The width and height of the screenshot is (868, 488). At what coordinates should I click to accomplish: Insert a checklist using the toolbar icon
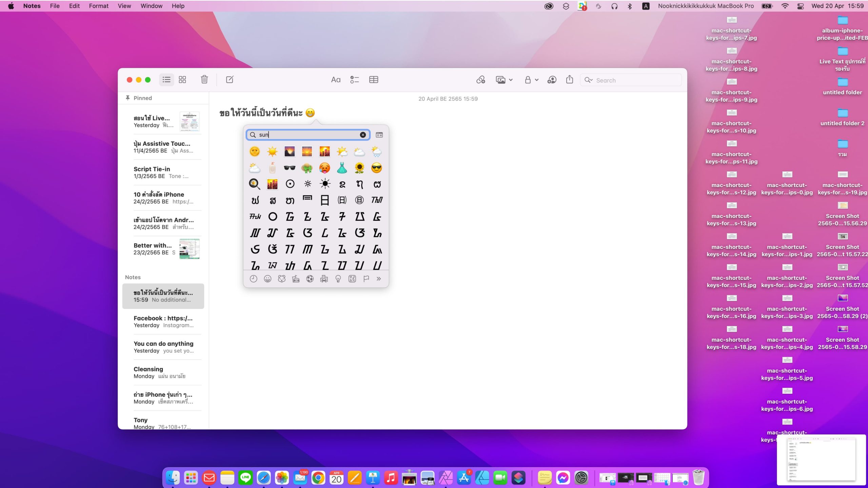[354, 80]
